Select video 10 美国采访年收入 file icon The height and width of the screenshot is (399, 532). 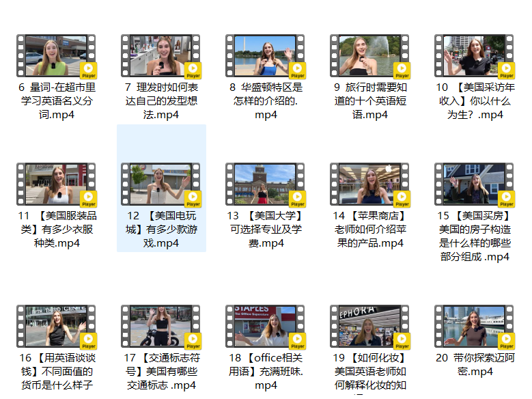[x=475, y=57]
